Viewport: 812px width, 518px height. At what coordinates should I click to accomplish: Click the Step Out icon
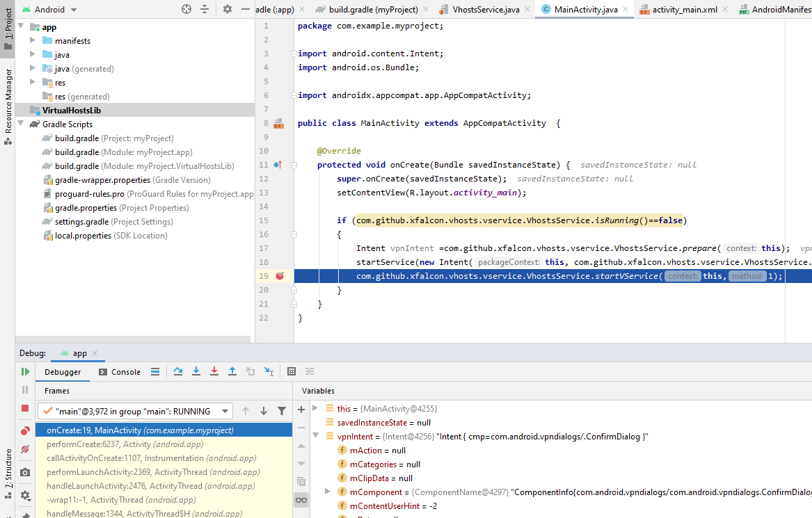click(x=232, y=372)
